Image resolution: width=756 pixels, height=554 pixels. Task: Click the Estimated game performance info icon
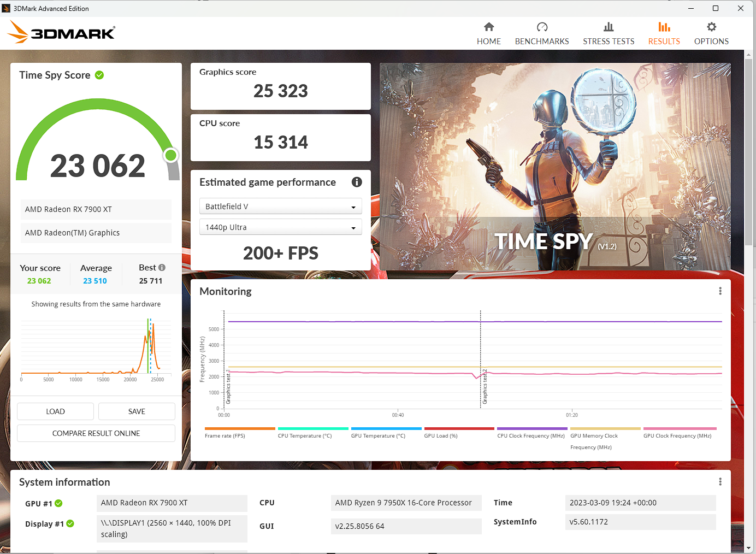(357, 182)
